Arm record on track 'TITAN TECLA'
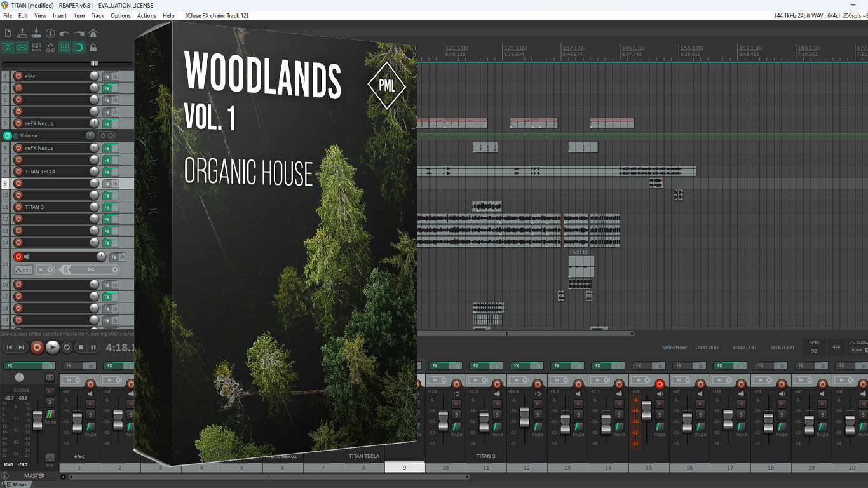Viewport: 868px width, 488px height. pyautogui.click(x=18, y=172)
